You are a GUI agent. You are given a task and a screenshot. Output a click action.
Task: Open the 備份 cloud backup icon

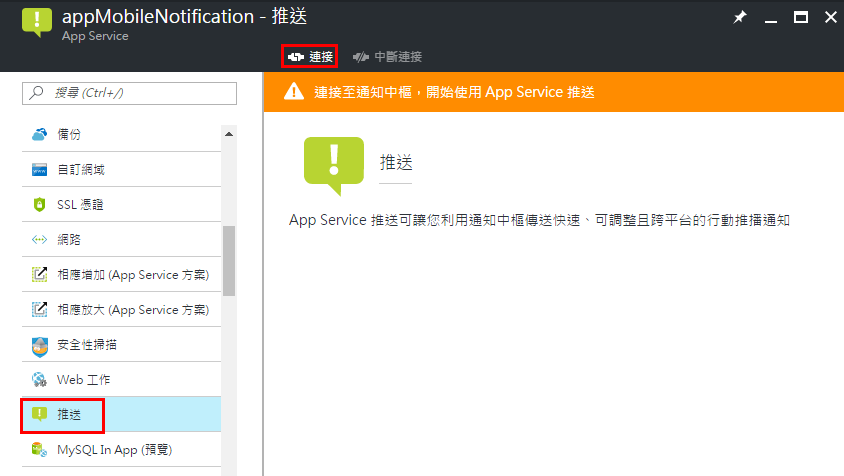39,134
